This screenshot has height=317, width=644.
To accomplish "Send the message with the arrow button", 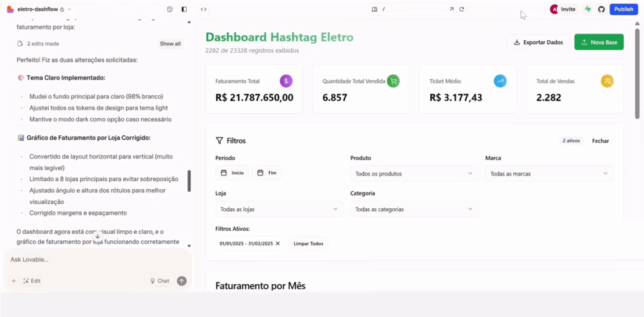I will click(182, 281).
